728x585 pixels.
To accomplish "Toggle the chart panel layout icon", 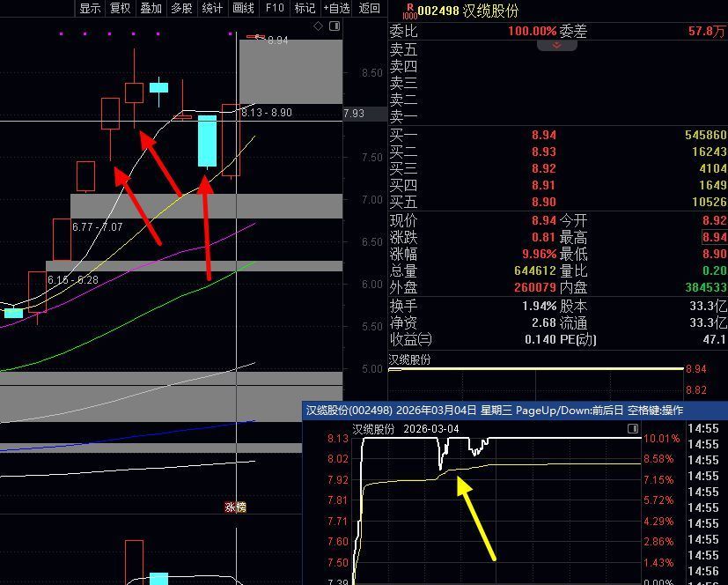I will click(x=334, y=26).
